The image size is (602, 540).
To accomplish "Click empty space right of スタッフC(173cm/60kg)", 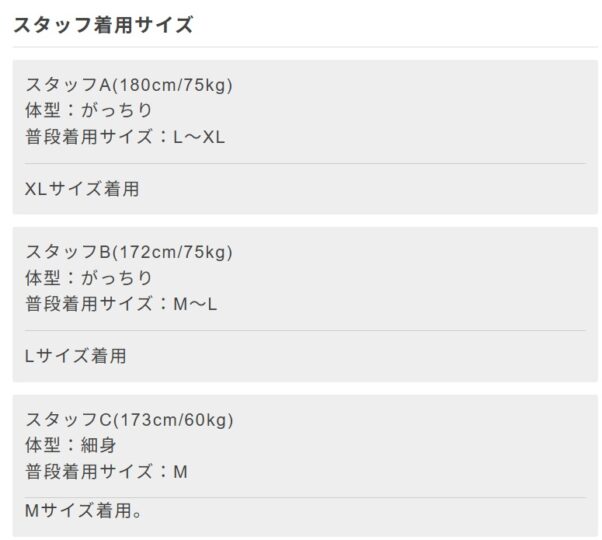I will (420, 419).
